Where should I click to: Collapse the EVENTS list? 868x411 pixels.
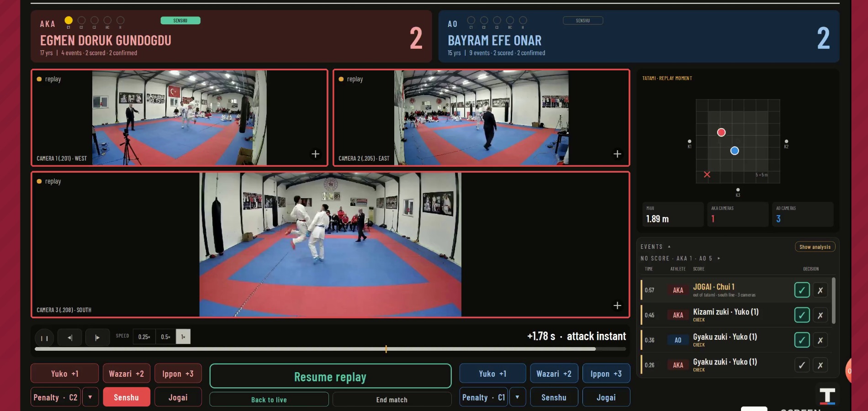coord(669,247)
